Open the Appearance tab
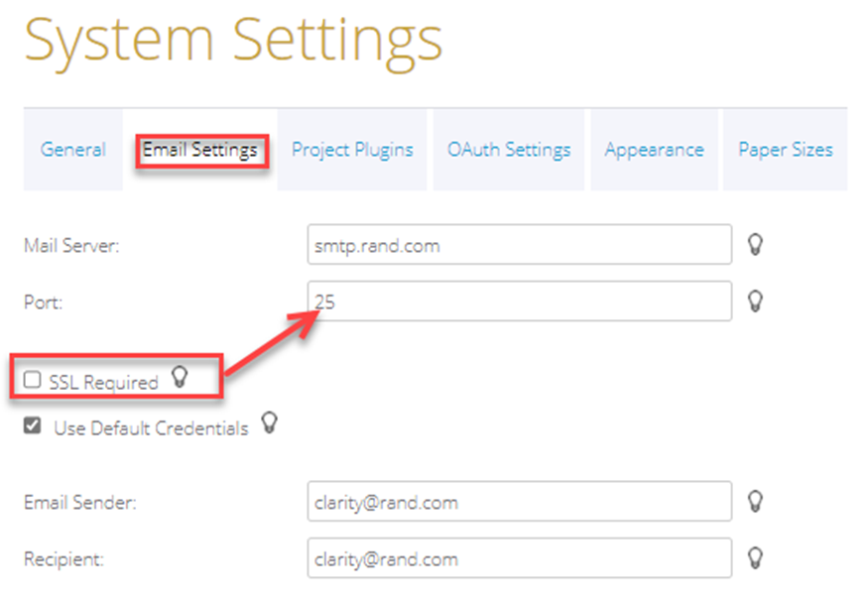This screenshot has height=602, width=868. tap(655, 150)
